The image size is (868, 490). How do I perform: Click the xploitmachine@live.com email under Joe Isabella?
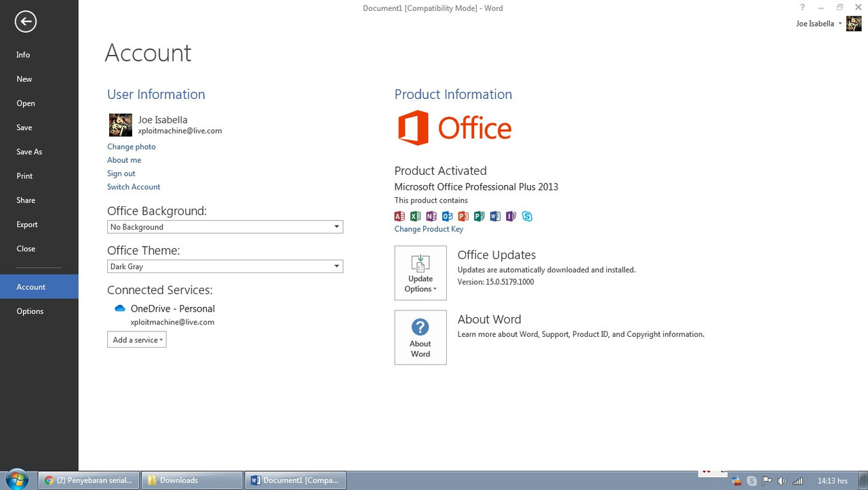(180, 131)
